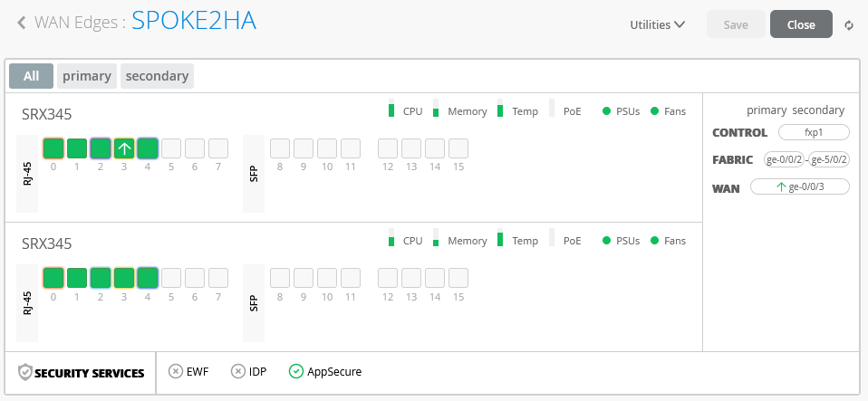This screenshot has height=401, width=868.
Task: Open the Utilities dropdown menu
Action: (657, 25)
